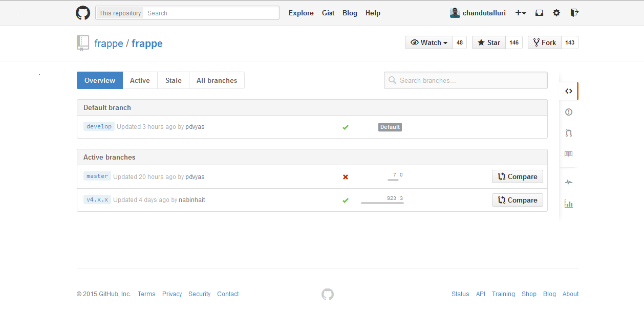
Task: Click the Default branch heading
Action: pyautogui.click(x=107, y=107)
